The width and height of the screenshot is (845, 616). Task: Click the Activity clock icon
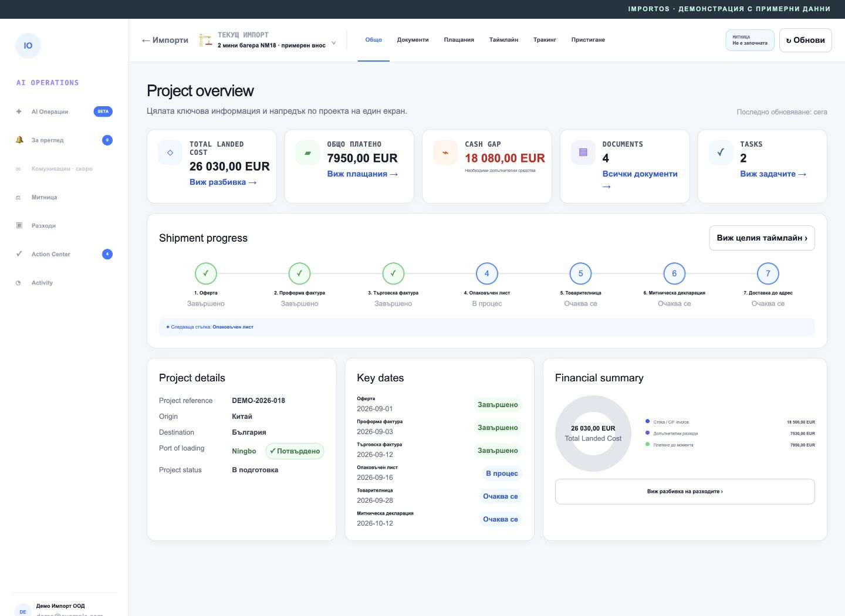(x=18, y=283)
